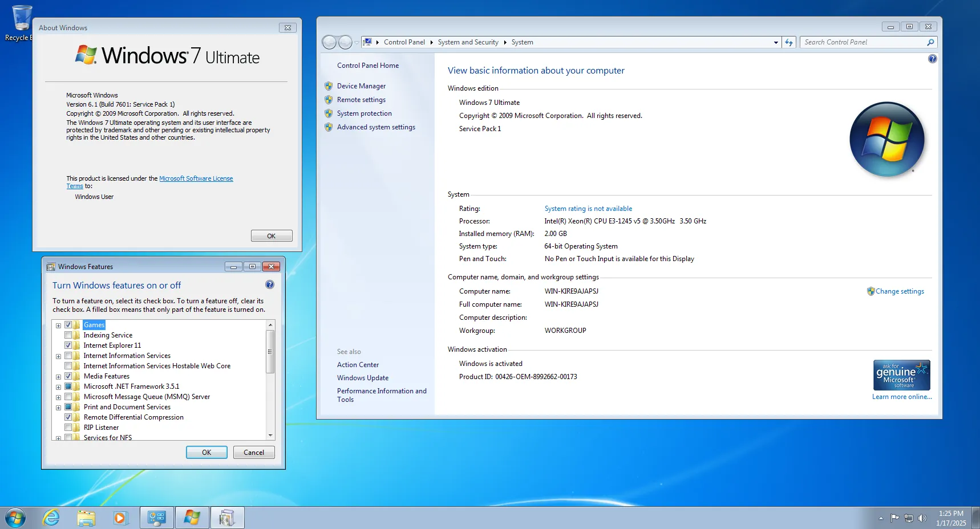Switch to Windows Features taskbar button
The width and height of the screenshot is (980, 529).
[227, 518]
